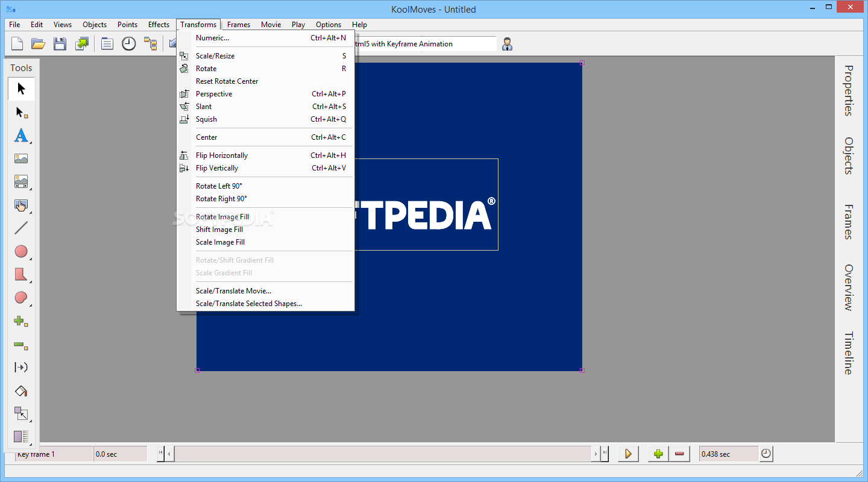868x482 pixels.
Task: Select the slideshow image tool
Action: coord(21,182)
